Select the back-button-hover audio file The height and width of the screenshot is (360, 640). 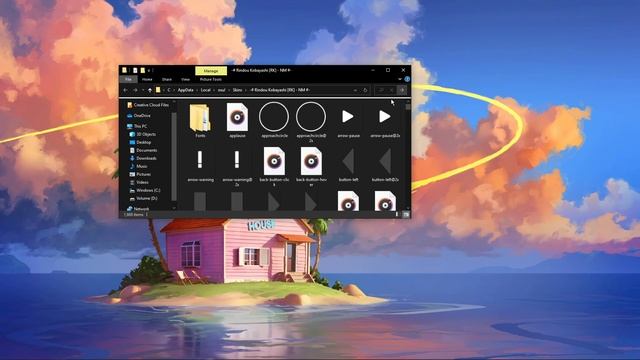click(311, 167)
